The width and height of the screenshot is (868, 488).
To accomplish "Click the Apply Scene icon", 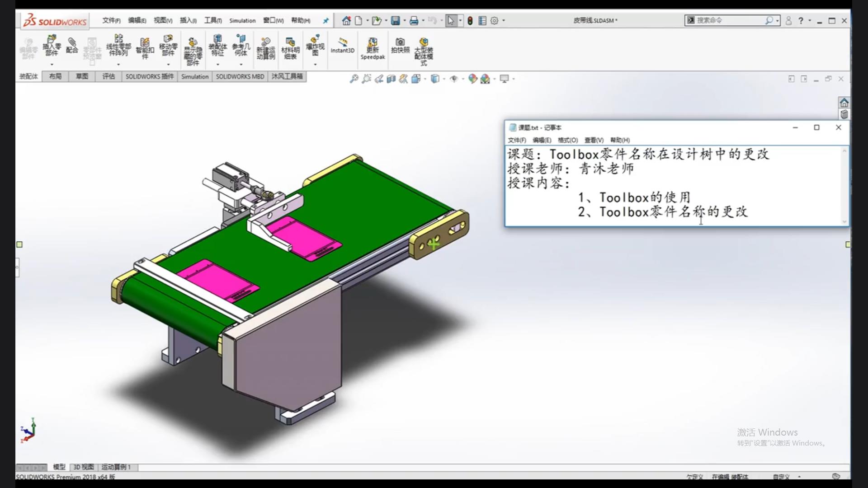I will pyautogui.click(x=485, y=79).
